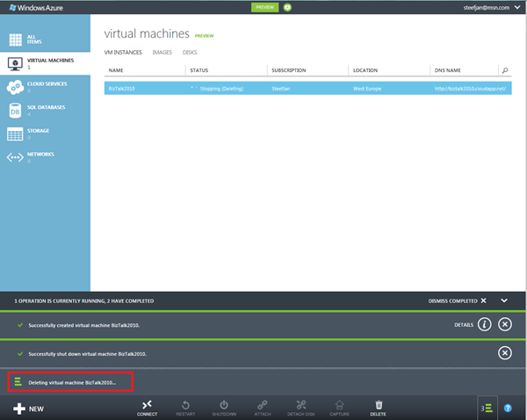527x420 pixels.
Task: Select Virtual Machines sidebar icon
Action: [15, 63]
